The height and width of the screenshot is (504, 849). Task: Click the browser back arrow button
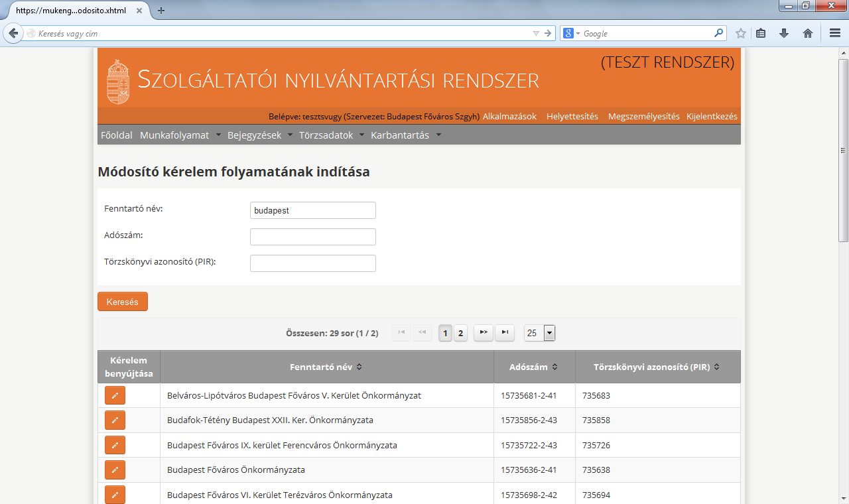[x=13, y=33]
